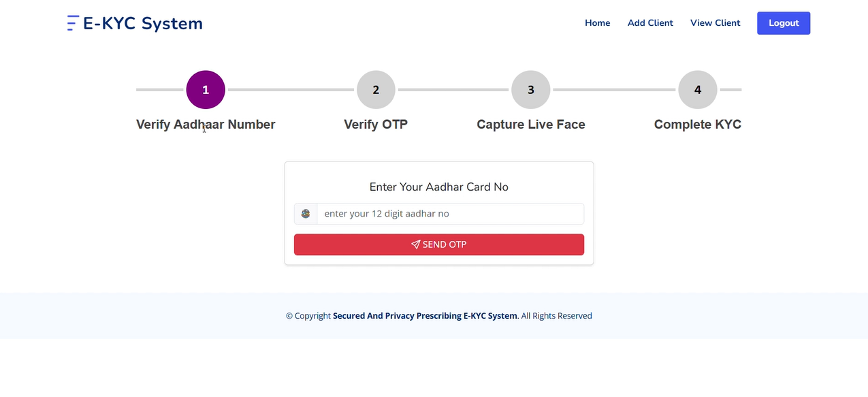Image resolution: width=868 pixels, height=397 pixels.
Task: Select the step 4 circle
Action: [x=698, y=90]
